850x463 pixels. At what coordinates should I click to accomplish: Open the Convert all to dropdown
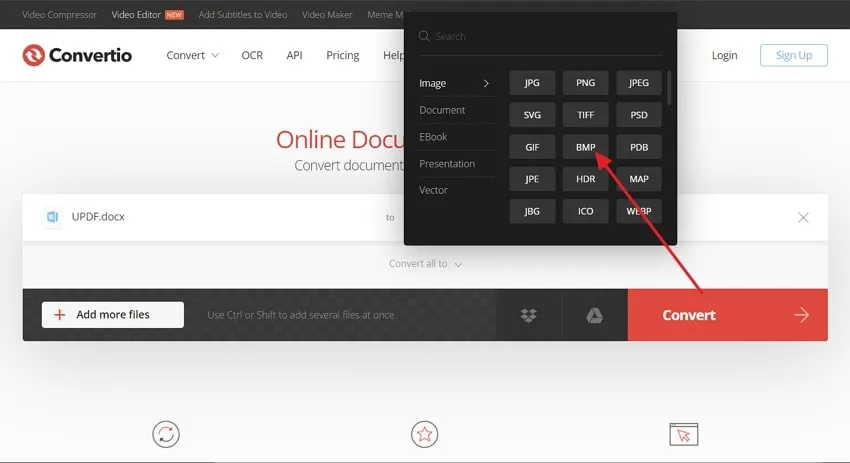click(x=426, y=264)
